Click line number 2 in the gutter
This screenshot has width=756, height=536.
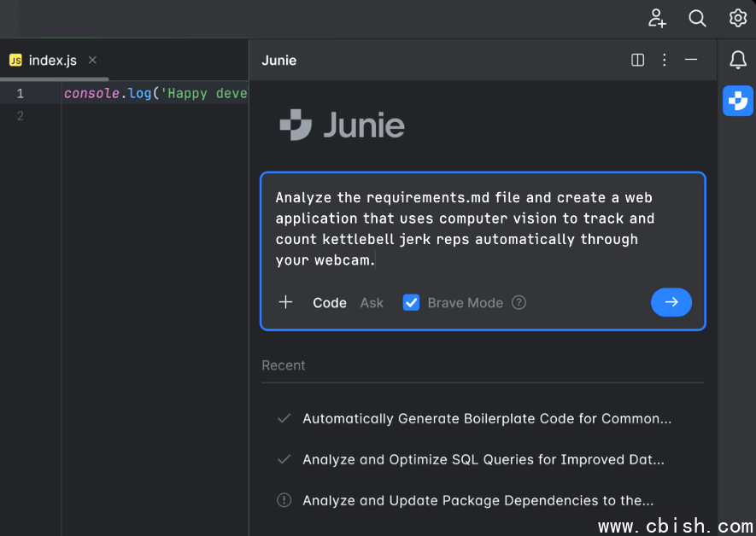tap(21, 116)
